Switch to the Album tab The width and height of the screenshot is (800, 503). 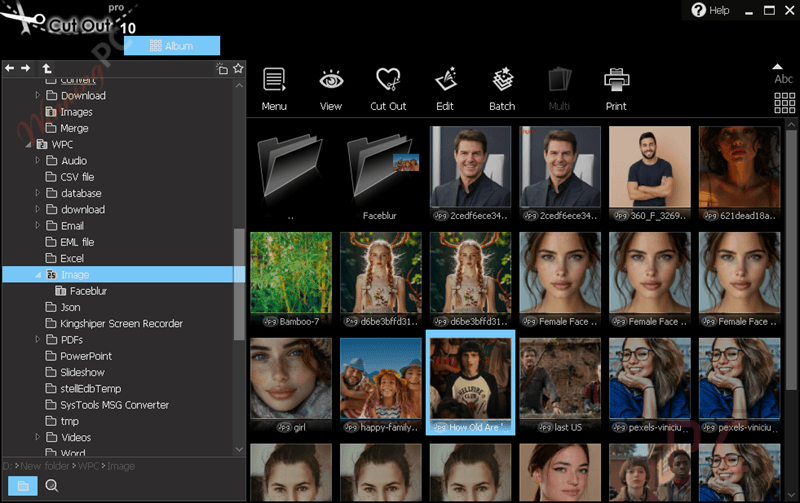click(172, 46)
